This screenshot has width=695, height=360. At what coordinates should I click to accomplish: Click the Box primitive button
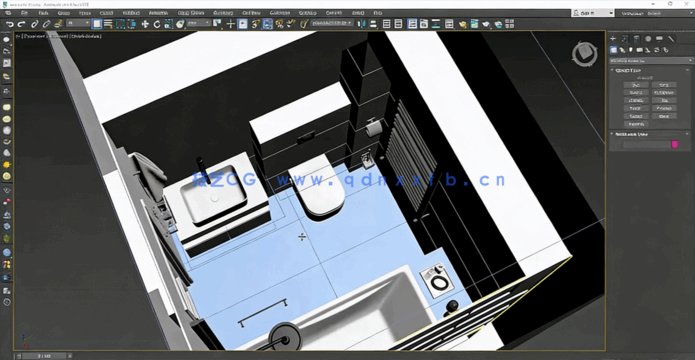coord(636,85)
